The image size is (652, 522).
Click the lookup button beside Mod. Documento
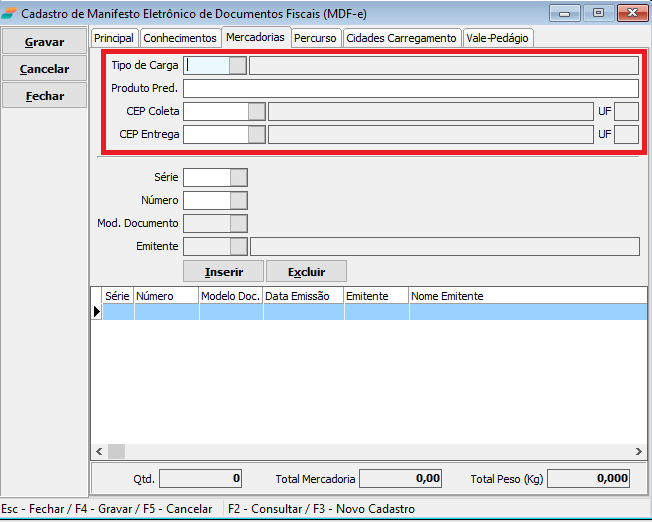238,223
